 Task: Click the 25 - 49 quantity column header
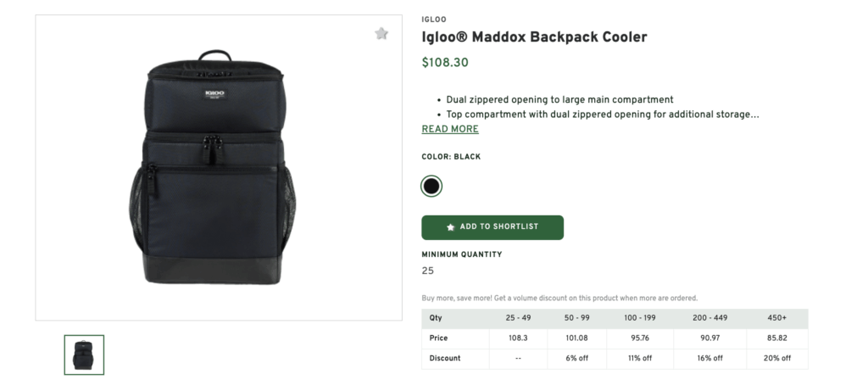pyautogui.click(x=518, y=318)
